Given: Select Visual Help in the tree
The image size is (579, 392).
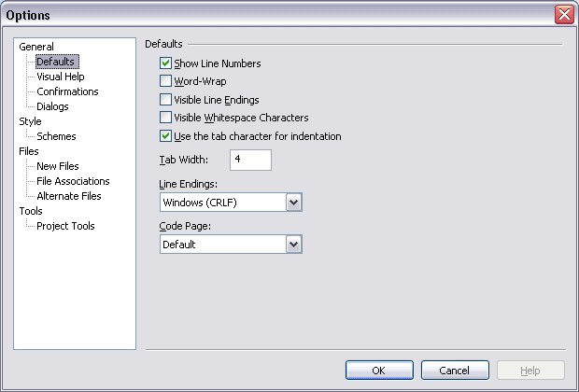Looking at the screenshot, I should pos(60,77).
